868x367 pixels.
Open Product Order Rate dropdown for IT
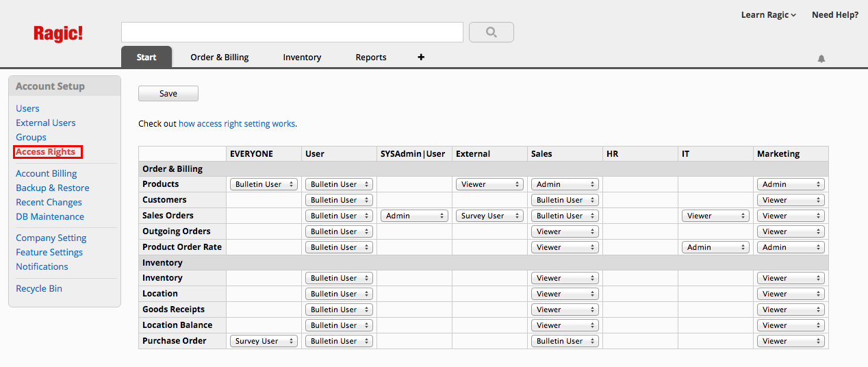(715, 247)
